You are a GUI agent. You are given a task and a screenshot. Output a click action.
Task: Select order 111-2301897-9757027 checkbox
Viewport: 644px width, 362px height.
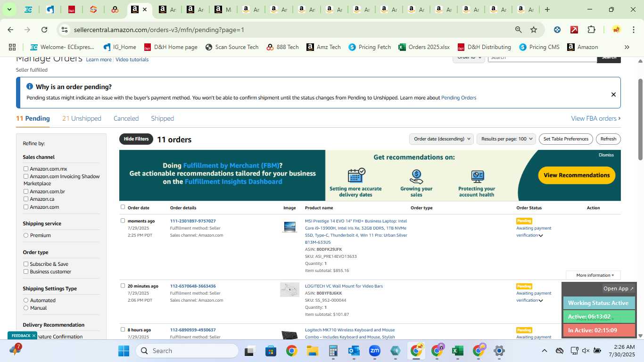click(x=123, y=221)
